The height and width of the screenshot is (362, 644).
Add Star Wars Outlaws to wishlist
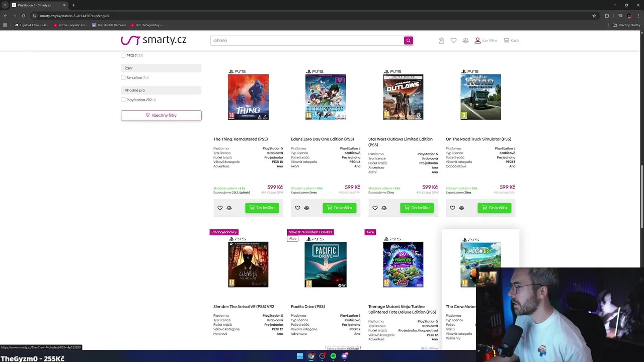[375, 208]
